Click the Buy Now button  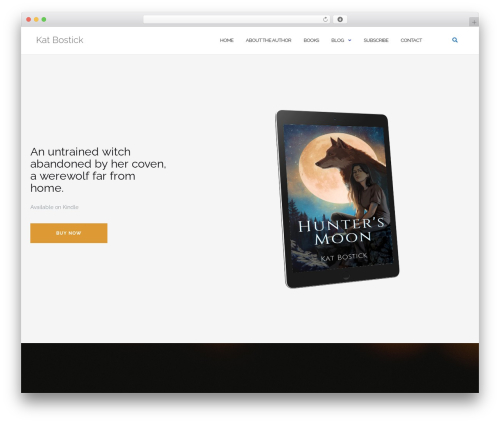[69, 233]
